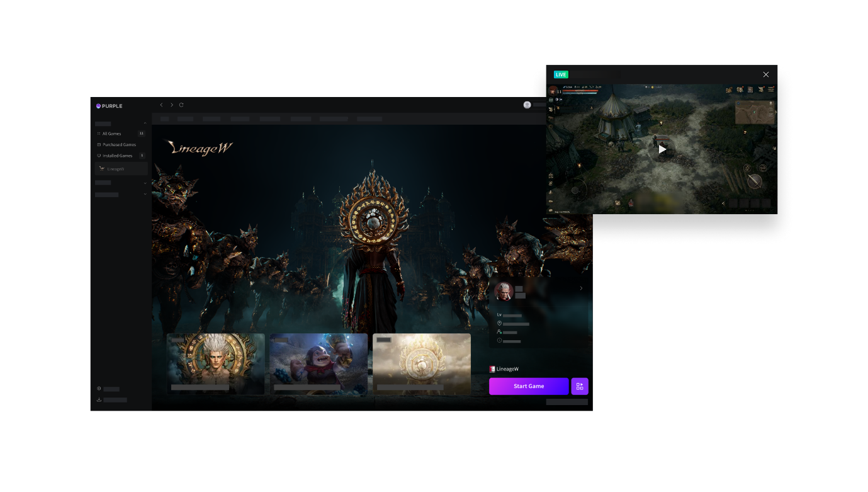Image resolution: width=868 pixels, height=492 pixels.
Task: Click the user avatar in the top bar
Action: (x=527, y=105)
